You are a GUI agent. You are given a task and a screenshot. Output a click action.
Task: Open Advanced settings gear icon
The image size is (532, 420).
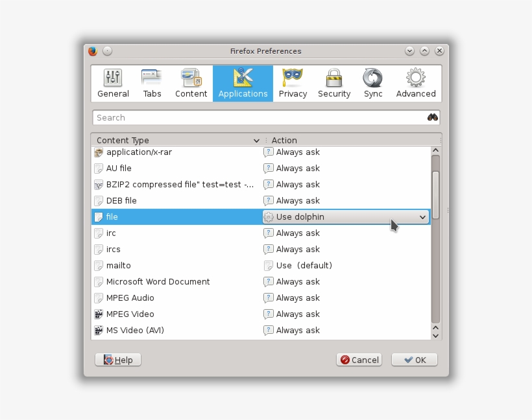coord(415,78)
